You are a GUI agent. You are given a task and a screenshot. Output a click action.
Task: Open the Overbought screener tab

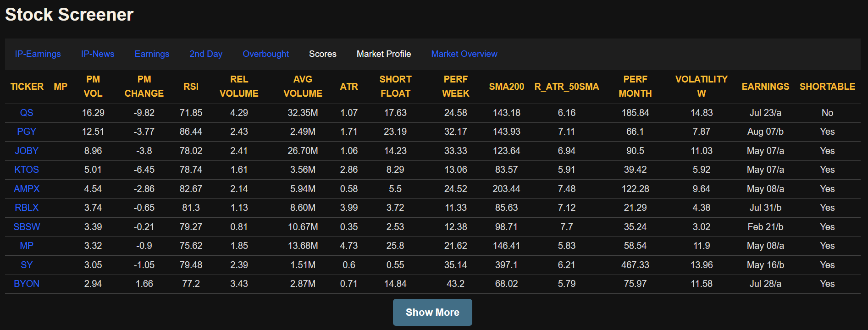(265, 54)
